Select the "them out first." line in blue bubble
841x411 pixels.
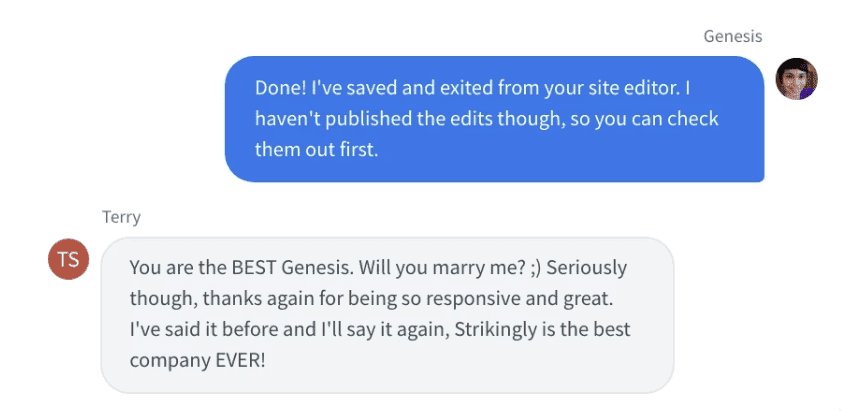click(x=317, y=149)
